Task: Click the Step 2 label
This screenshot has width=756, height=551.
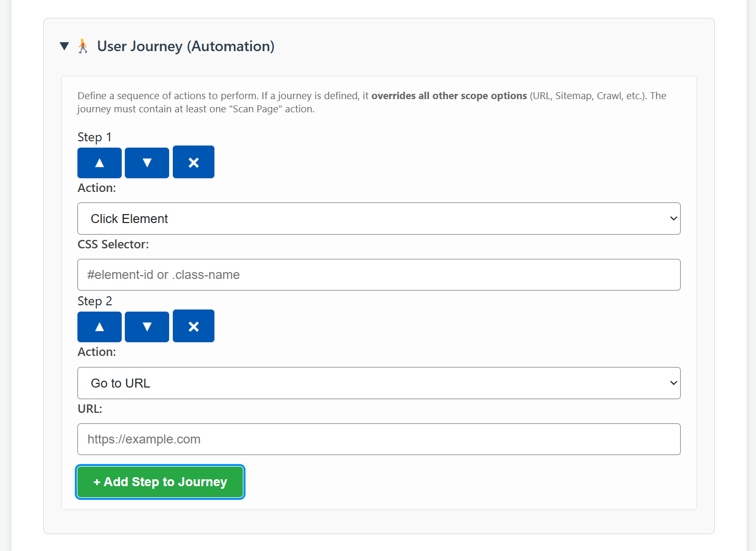Action: 95,301
